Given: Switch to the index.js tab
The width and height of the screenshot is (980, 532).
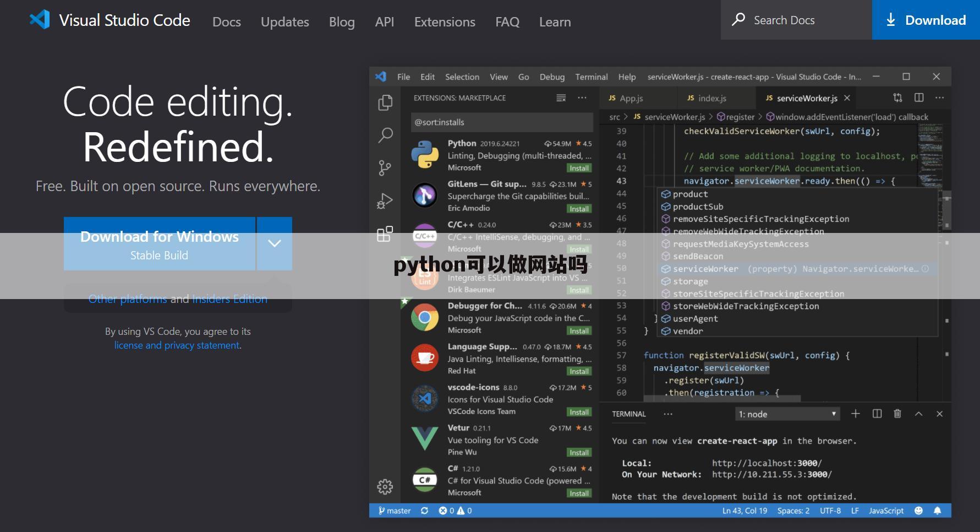Looking at the screenshot, I should (713, 97).
